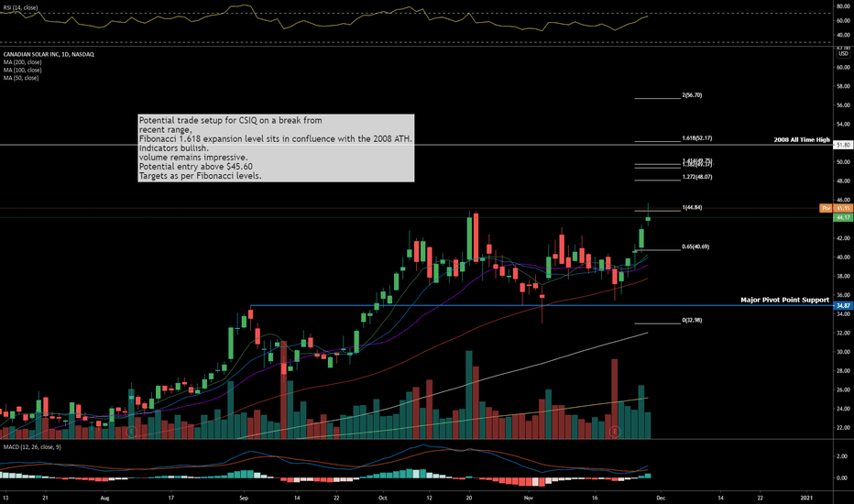Image resolution: width=854 pixels, height=504 pixels.
Task: Select the MA (50, close) indicator legend
Action: point(21,78)
